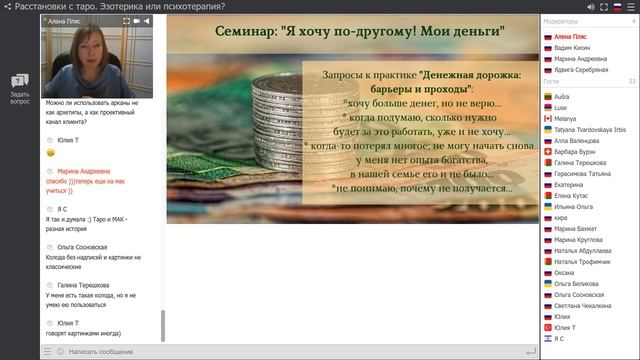Click the 'Задать вопрос' ask question icon

20,89
